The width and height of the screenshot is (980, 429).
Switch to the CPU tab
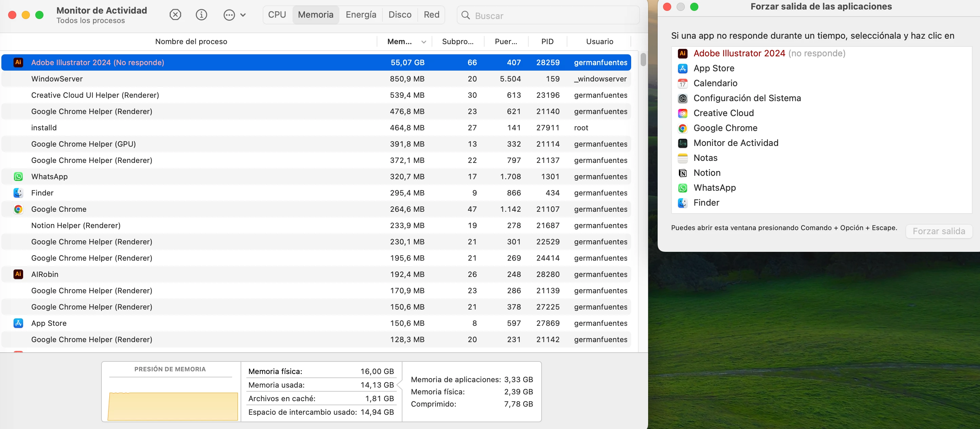click(277, 15)
